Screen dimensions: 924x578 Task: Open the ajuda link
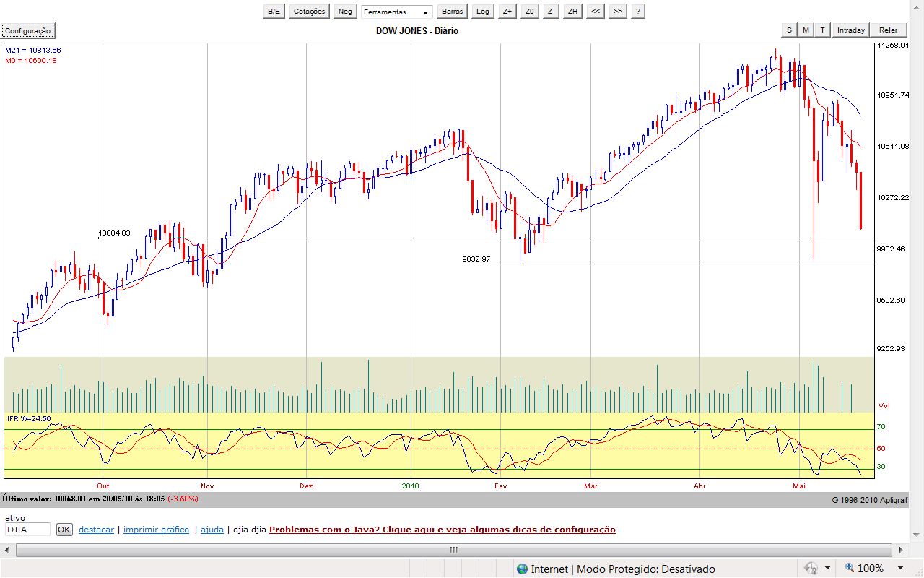click(x=212, y=530)
